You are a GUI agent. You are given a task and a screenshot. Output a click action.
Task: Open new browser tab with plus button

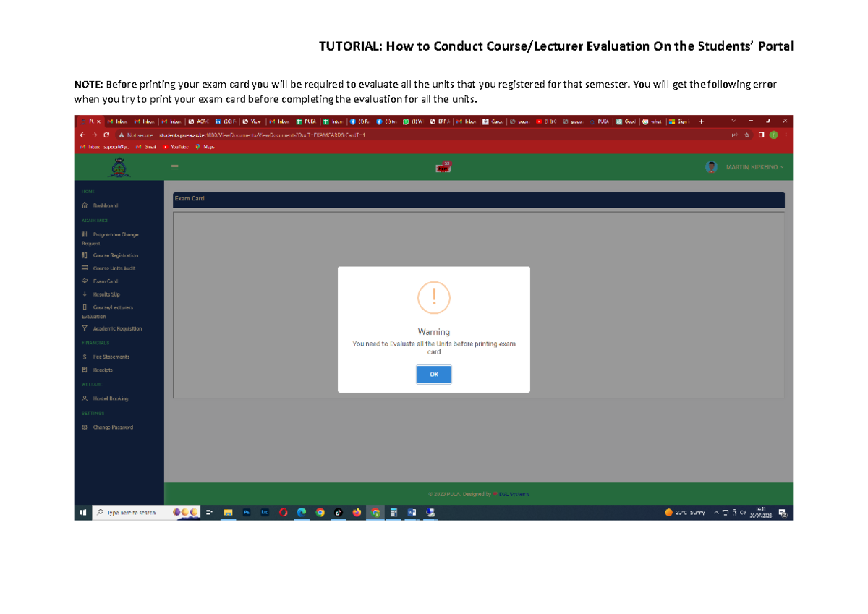click(701, 121)
